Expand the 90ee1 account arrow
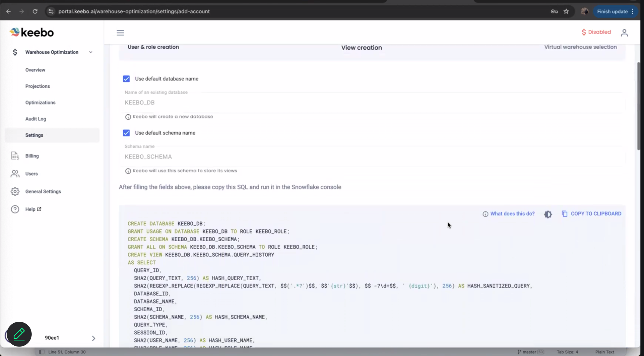Screen dimensions: 644x356 point(93,338)
